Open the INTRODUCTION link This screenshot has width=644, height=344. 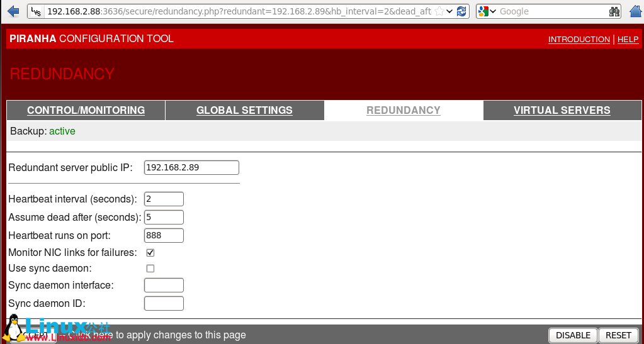[x=579, y=39]
